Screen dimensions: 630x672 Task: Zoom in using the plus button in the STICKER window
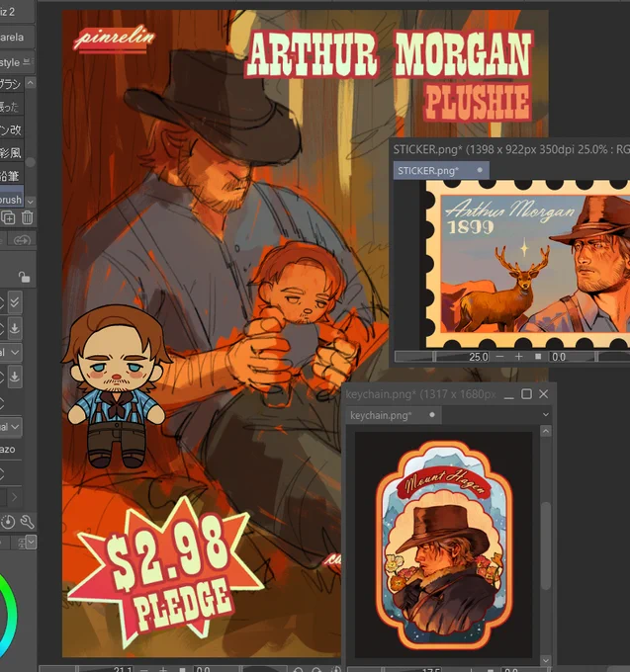coord(518,356)
